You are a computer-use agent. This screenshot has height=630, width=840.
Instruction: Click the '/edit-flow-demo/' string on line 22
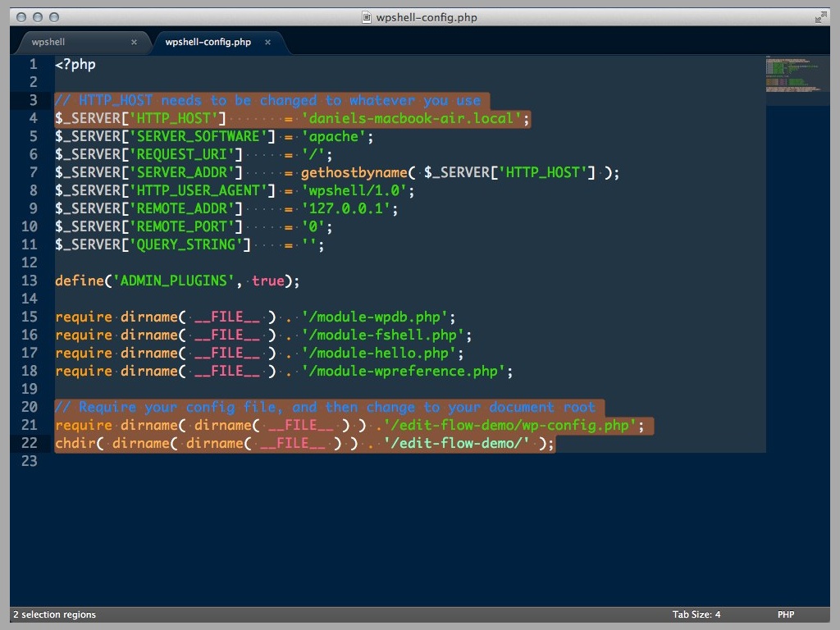tap(456, 443)
